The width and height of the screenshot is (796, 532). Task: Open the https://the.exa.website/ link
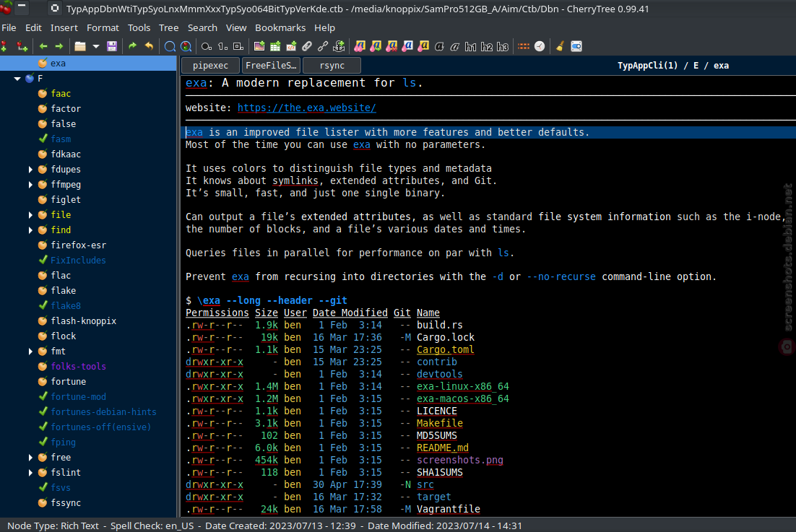[306, 108]
